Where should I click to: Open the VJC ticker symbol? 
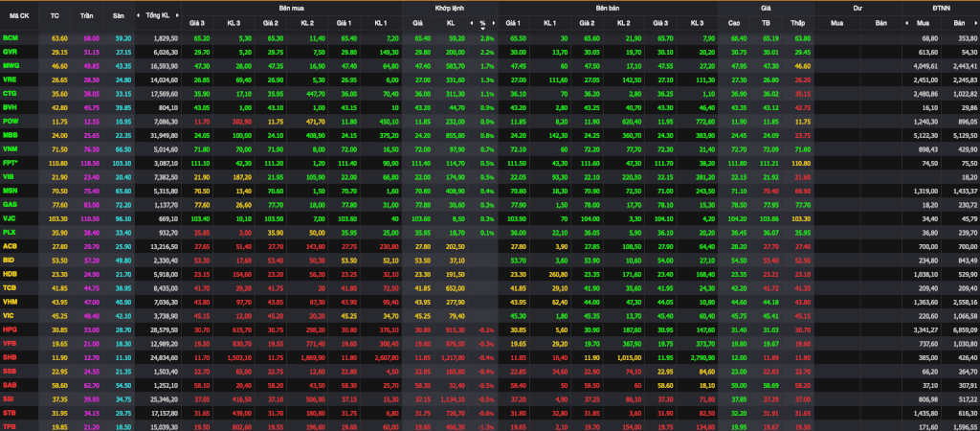point(10,218)
